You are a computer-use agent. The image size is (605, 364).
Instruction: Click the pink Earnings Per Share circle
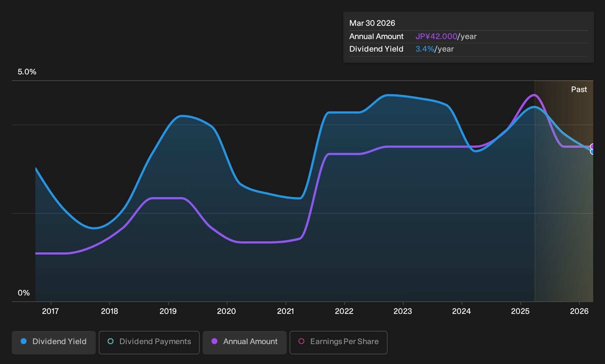click(x=301, y=342)
